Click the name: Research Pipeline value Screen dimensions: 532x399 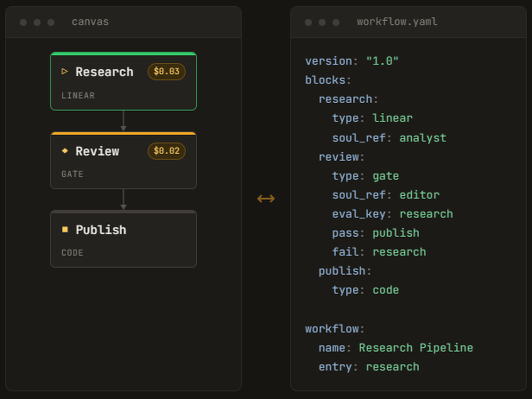point(416,347)
